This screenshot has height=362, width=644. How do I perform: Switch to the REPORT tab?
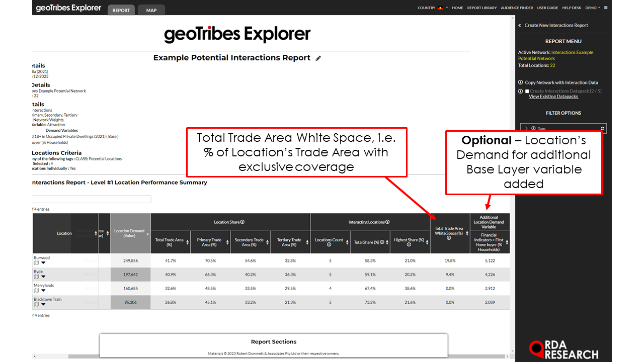point(121,10)
